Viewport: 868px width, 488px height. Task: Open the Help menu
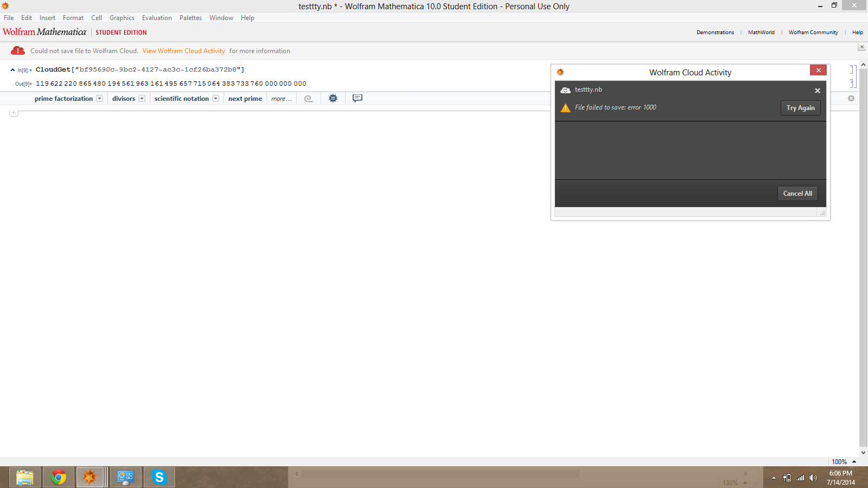click(247, 18)
